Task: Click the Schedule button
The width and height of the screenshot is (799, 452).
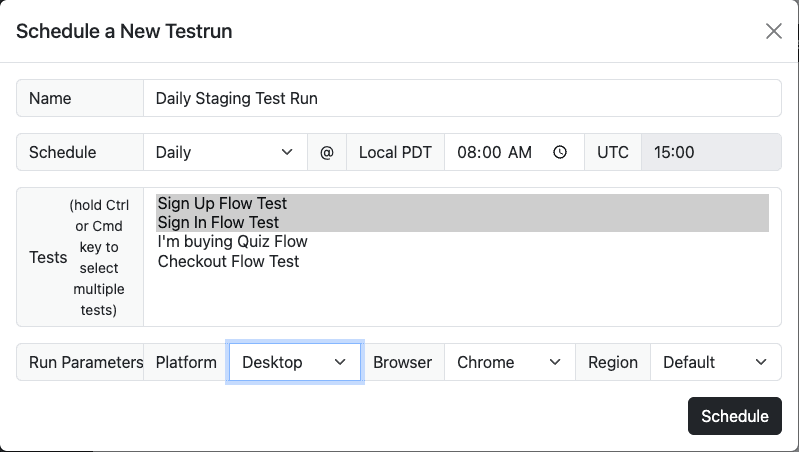Action: (734, 416)
